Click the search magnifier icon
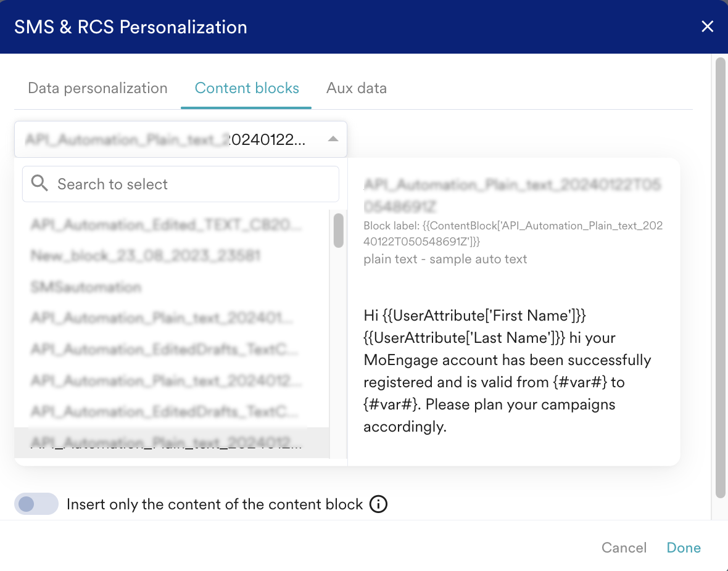 39,183
